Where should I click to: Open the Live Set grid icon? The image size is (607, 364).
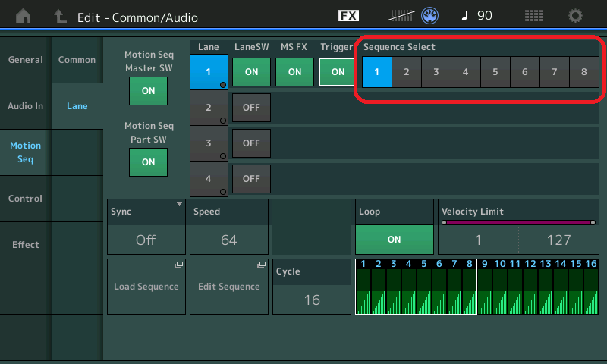533,16
